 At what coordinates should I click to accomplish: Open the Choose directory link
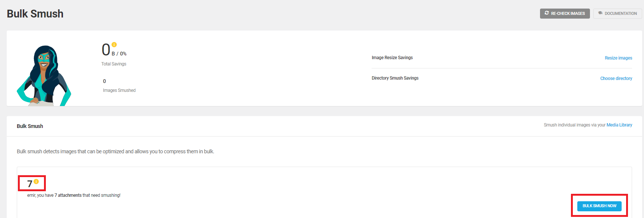click(616, 78)
